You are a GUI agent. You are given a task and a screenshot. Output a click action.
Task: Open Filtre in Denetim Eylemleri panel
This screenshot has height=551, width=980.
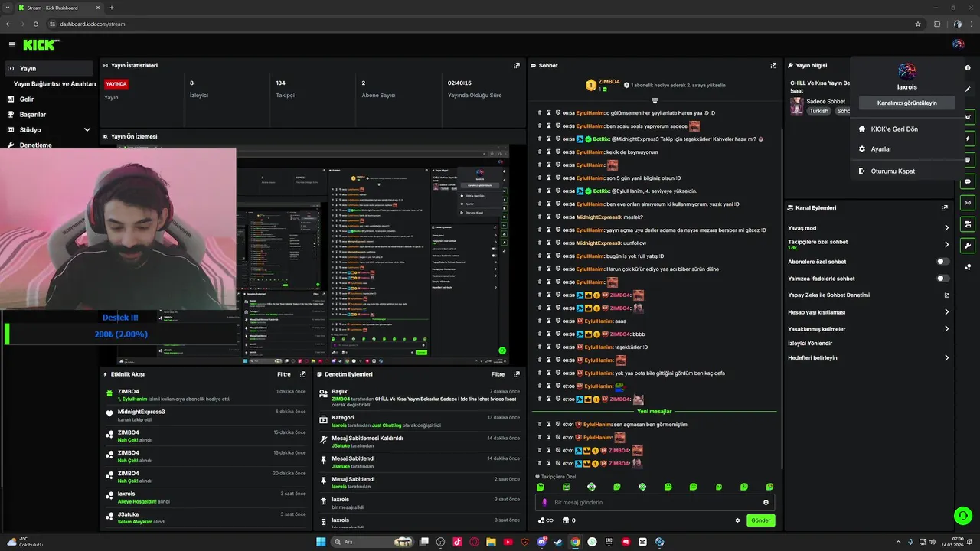[x=498, y=374]
